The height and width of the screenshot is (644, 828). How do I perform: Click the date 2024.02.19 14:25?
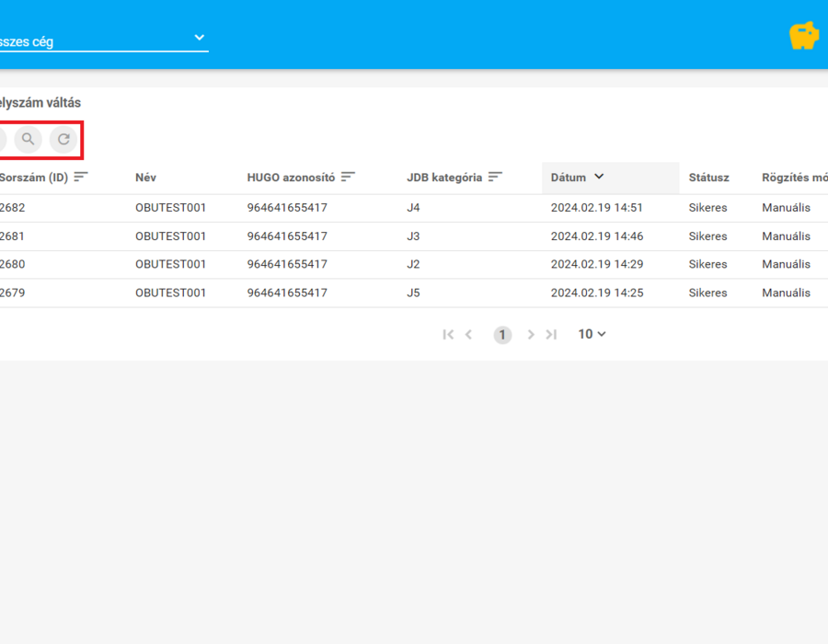click(x=597, y=293)
